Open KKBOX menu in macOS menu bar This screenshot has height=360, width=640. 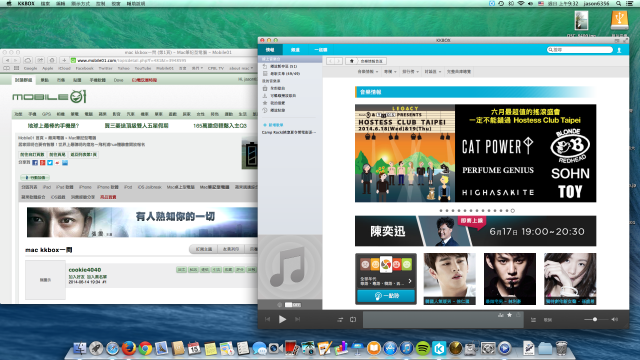click(x=26, y=3)
